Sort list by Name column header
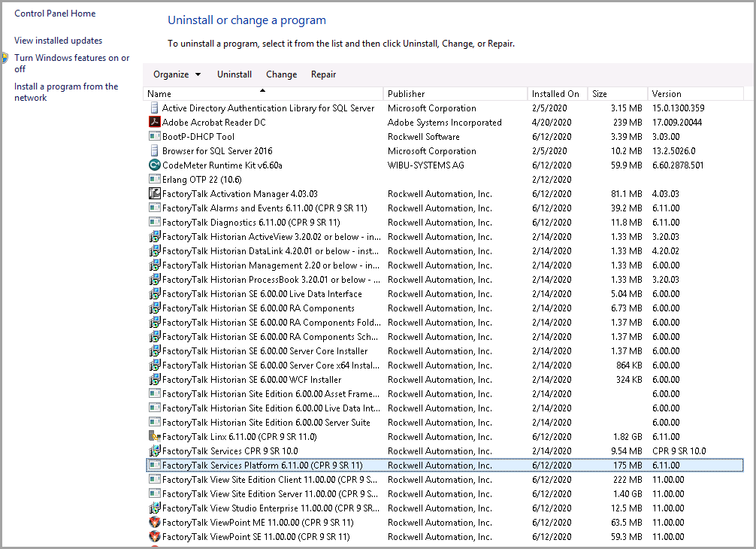756x549 pixels. tap(263, 93)
